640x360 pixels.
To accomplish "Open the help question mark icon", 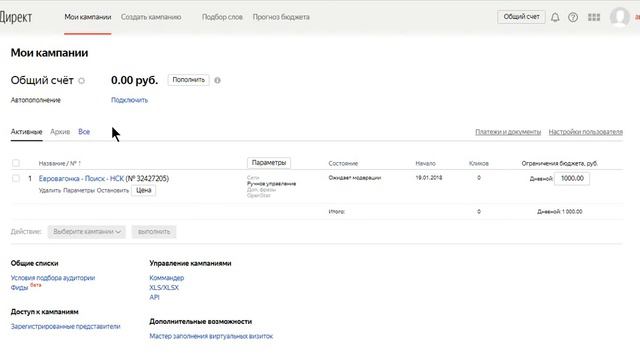I will click(573, 17).
